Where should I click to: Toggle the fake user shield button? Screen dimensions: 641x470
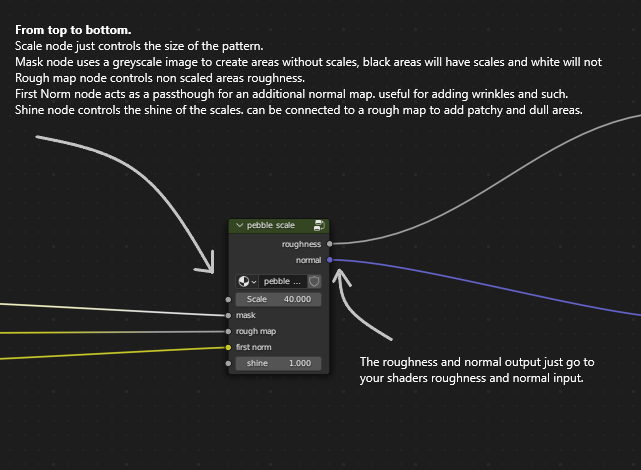tap(313, 282)
